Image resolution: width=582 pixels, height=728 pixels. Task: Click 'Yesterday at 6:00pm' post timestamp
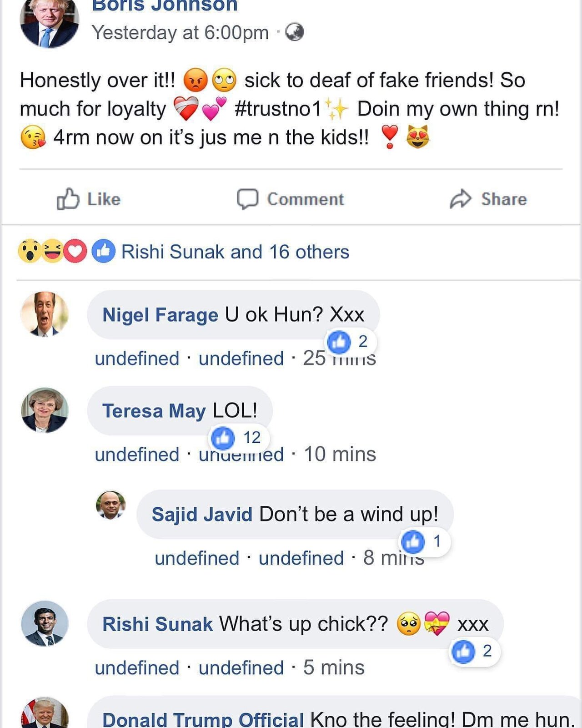[180, 33]
